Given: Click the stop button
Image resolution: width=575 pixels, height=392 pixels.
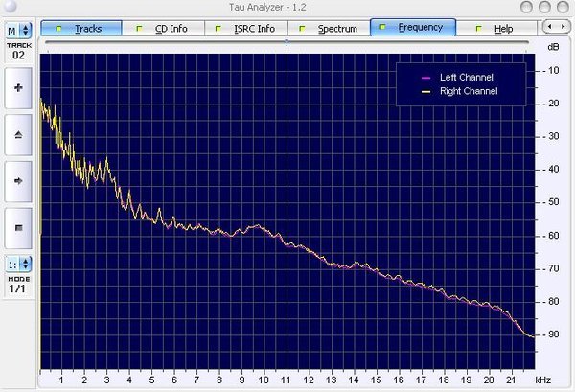Looking at the screenshot, I should pyautogui.click(x=18, y=228).
